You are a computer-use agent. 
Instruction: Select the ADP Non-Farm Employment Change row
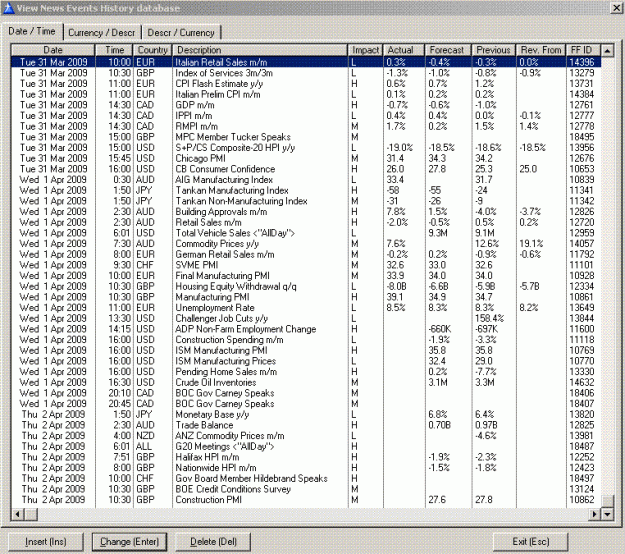point(306,329)
